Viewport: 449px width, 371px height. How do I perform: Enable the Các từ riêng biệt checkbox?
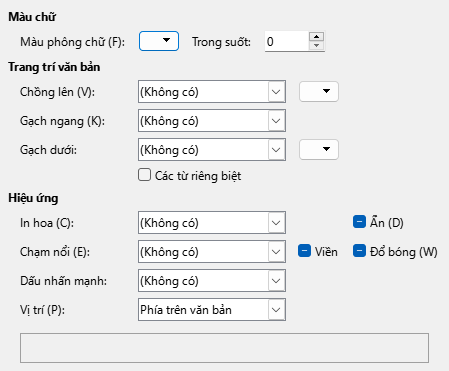click(x=144, y=175)
